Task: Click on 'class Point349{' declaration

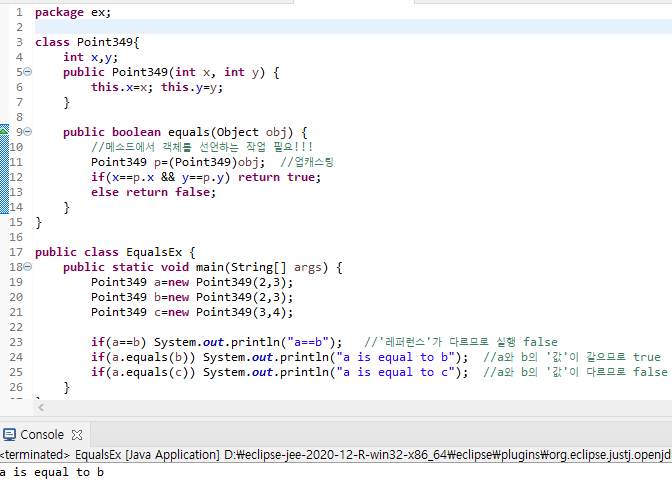Action: pyautogui.click(x=87, y=42)
